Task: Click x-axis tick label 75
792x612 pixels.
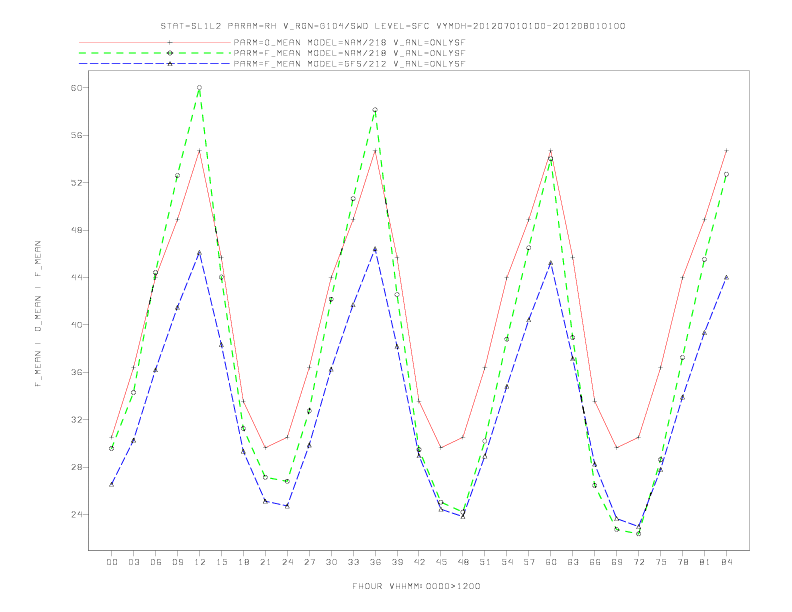Action: 661,562
